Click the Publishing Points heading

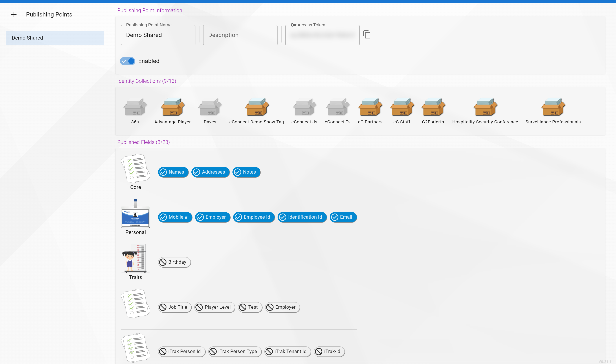pos(49,14)
